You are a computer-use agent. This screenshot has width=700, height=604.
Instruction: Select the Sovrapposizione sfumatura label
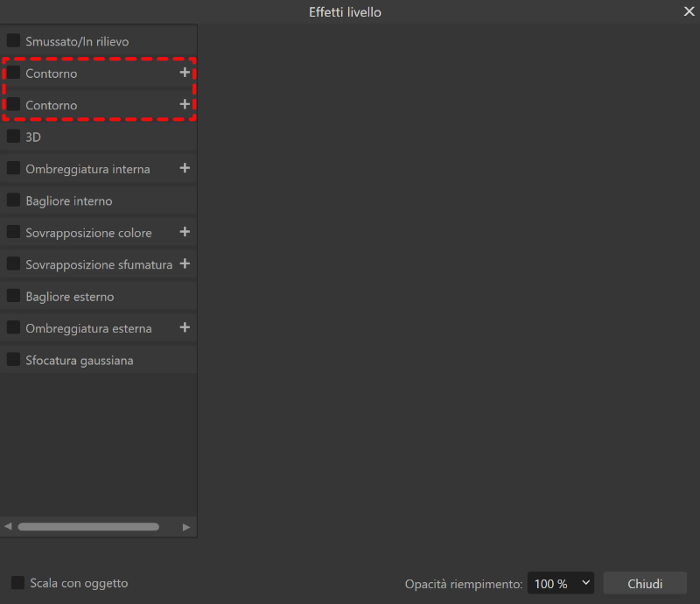coord(99,264)
